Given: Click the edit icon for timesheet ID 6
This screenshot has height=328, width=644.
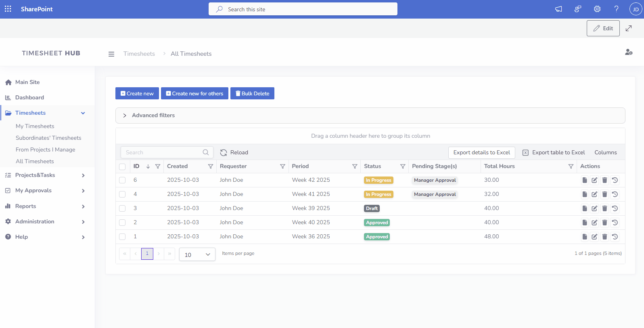Looking at the screenshot, I should click(594, 180).
